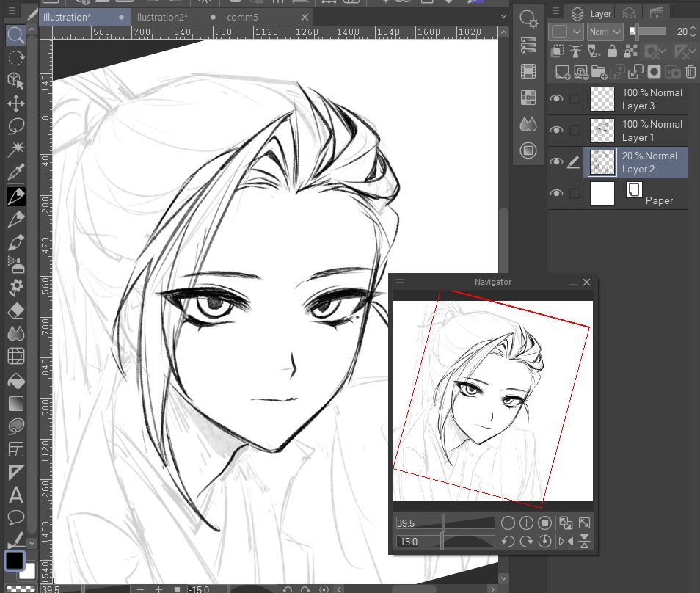
Task: Expand document tabs overflow chevron
Action: coord(503,17)
